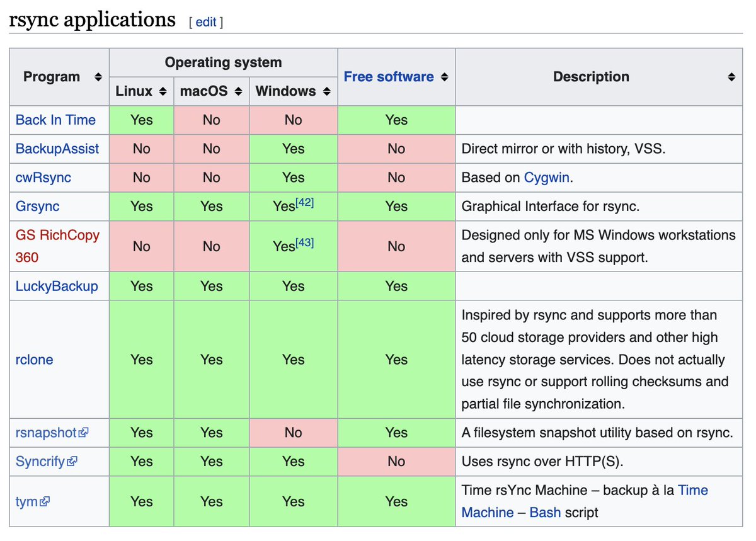
Task: Jump to citation 42 in Grsync row
Action: [304, 202]
